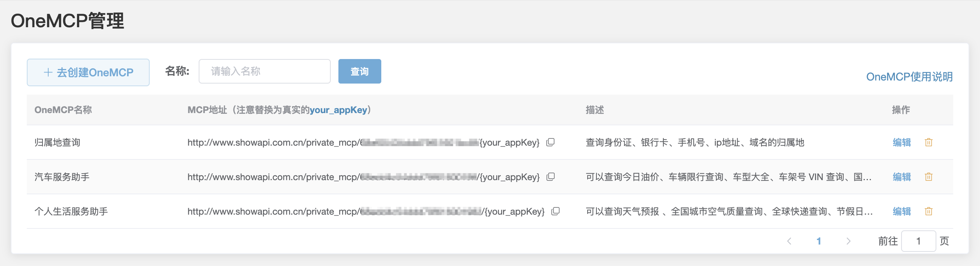The image size is (980, 266).
Task: Select the 汽车服务助手 description text
Action: 728,177
